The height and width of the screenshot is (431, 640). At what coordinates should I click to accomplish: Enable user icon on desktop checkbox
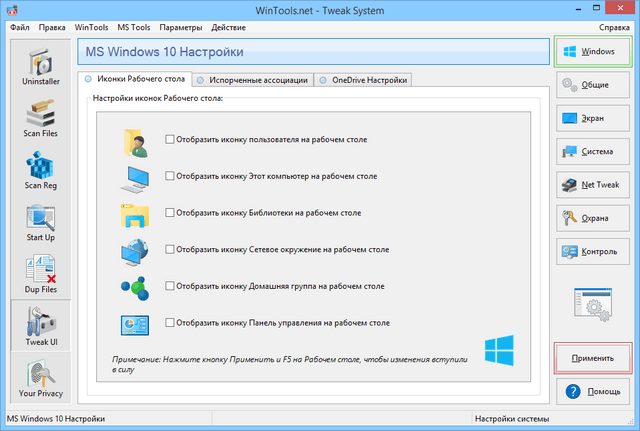(170, 139)
